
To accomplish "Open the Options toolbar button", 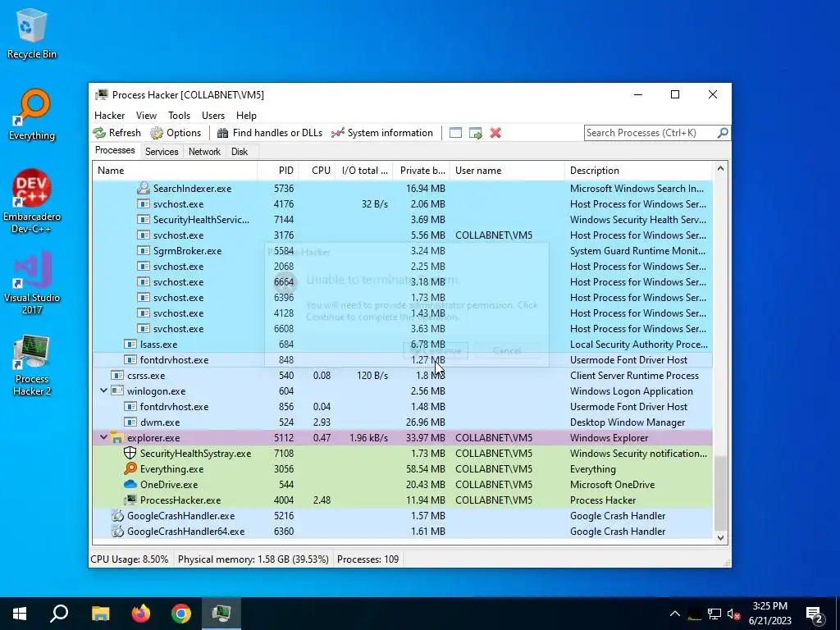I will coord(176,133).
